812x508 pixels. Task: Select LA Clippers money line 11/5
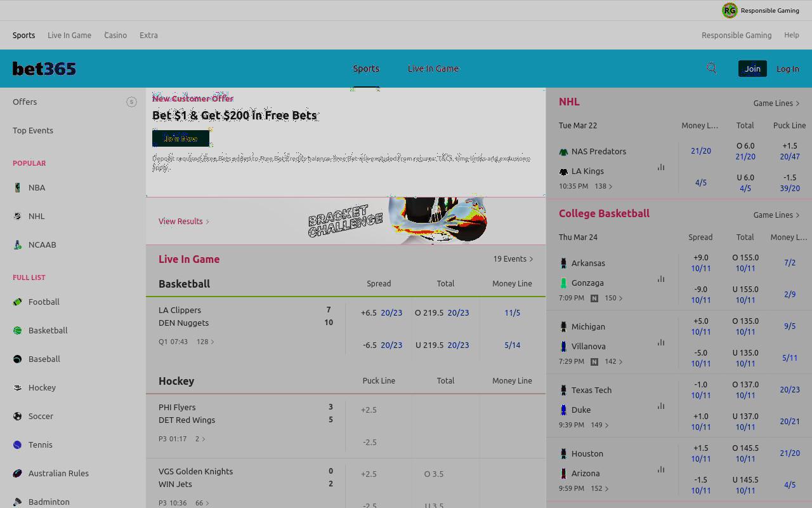pos(513,312)
